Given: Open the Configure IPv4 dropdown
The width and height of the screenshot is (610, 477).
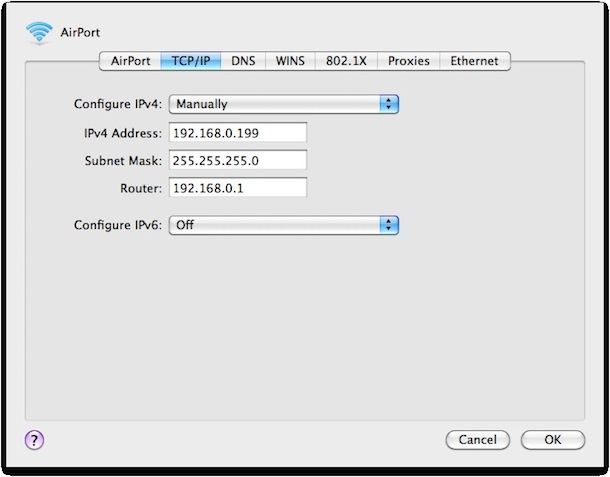Looking at the screenshot, I should pyautogui.click(x=284, y=104).
